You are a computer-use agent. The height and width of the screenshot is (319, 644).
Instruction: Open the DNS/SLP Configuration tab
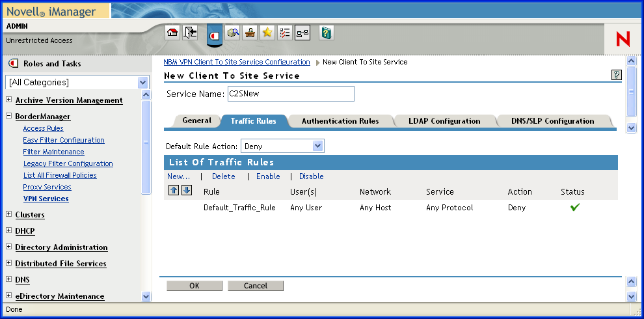click(553, 121)
